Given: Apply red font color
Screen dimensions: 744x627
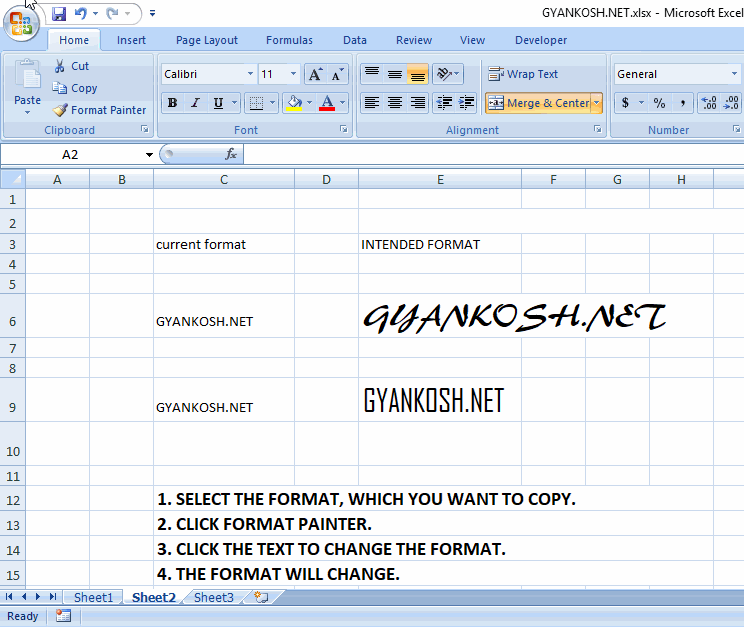Looking at the screenshot, I should (327, 103).
